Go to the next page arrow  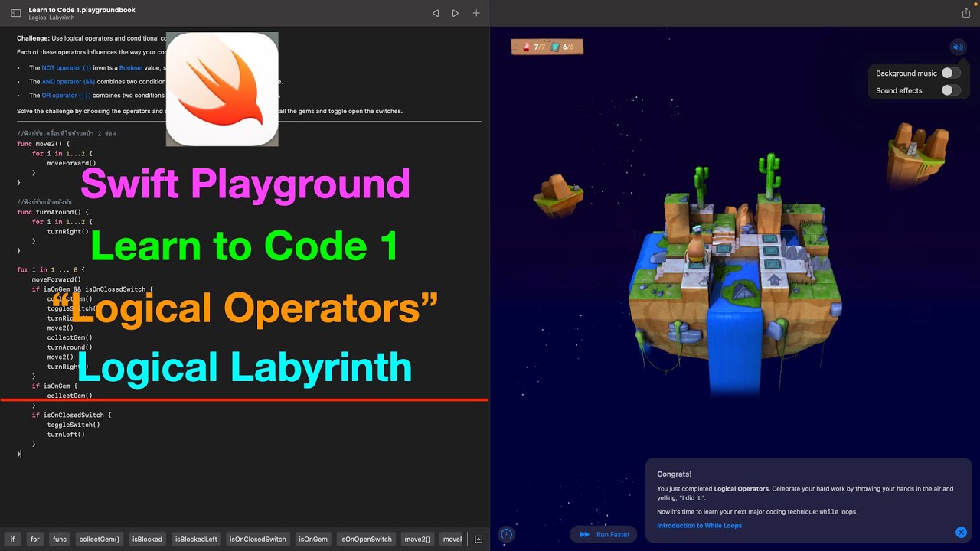[456, 13]
